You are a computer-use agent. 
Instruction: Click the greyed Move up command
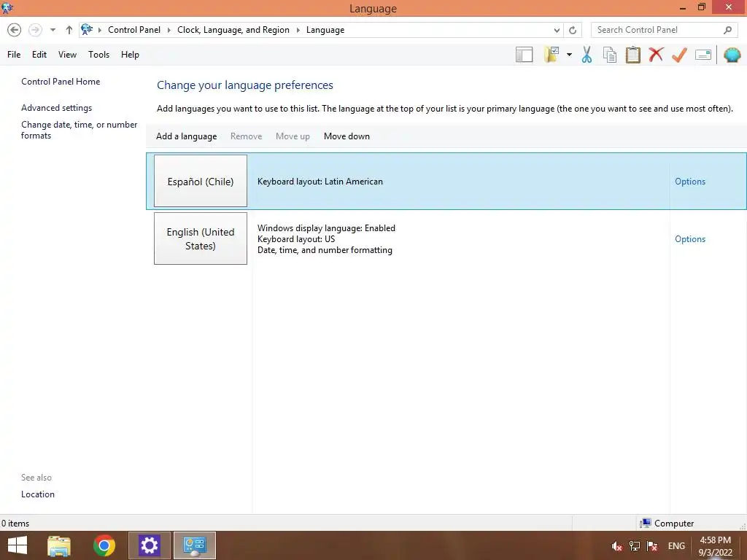(x=293, y=136)
